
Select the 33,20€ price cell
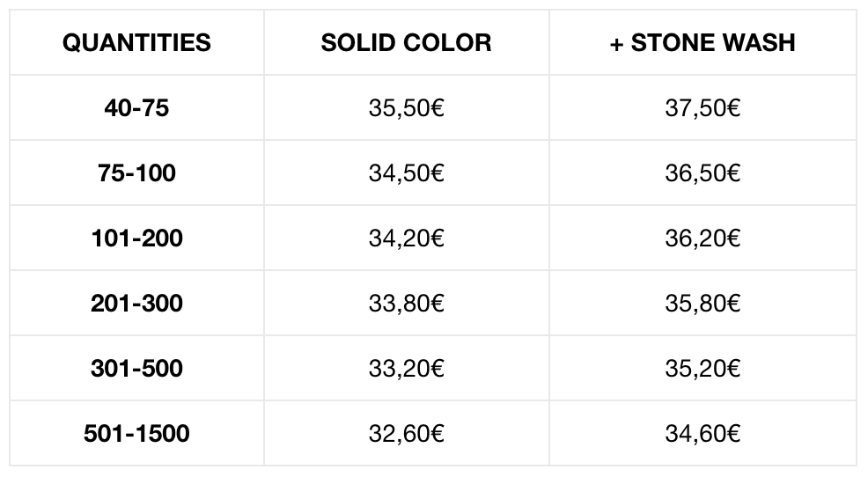click(x=407, y=369)
